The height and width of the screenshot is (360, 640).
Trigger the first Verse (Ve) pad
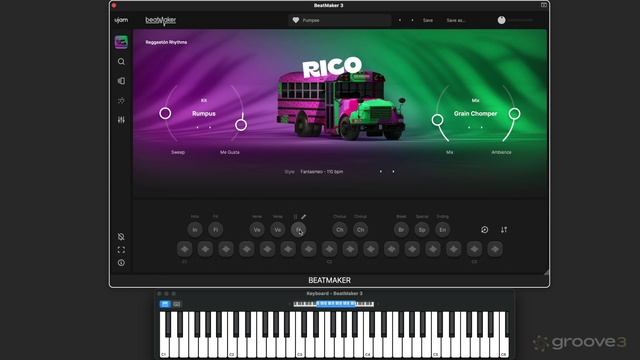click(x=257, y=230)
